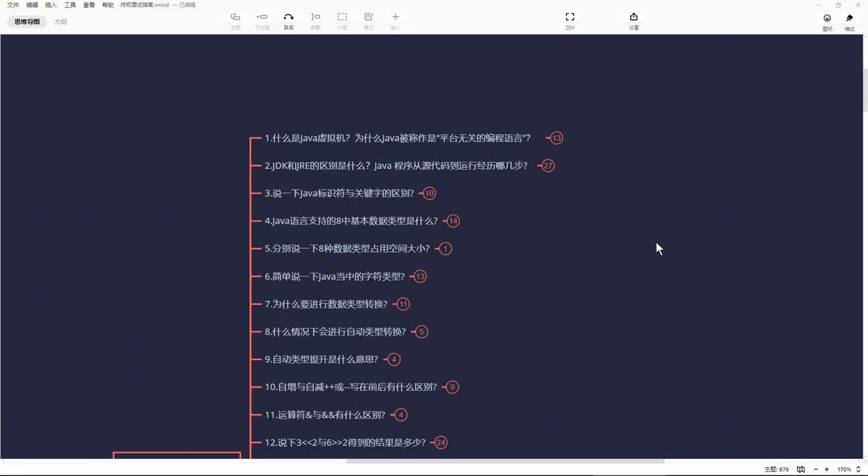Expand the 9 badge on topic 10
Viewport: 868px width, 476px height.
point(452,387)
